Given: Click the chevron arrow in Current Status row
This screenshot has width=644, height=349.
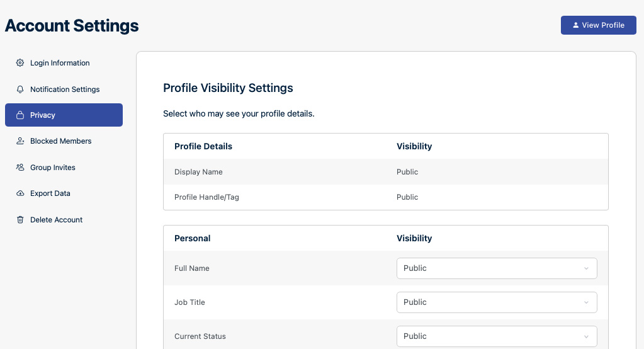Looking at the screenshot, I should coord(586,336).
